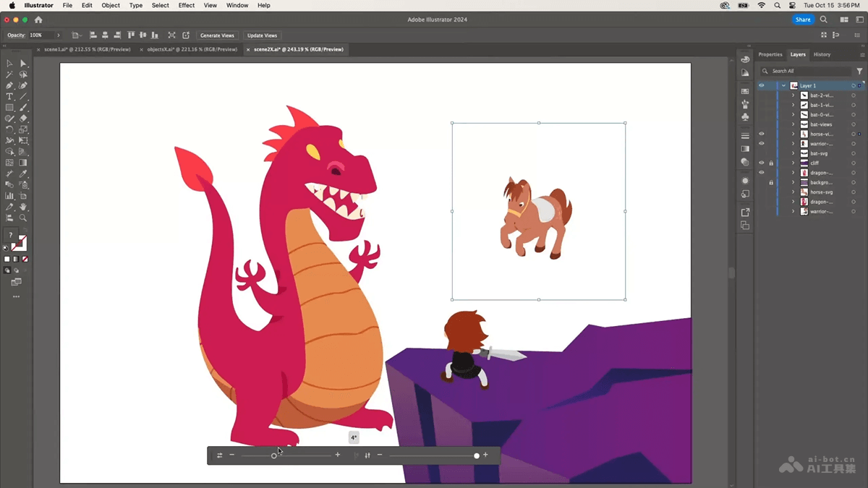Collapse the Layer 1 disclosure triangle
The width and height of the screenshot is (868, 488).
click(x=783, y=85)
